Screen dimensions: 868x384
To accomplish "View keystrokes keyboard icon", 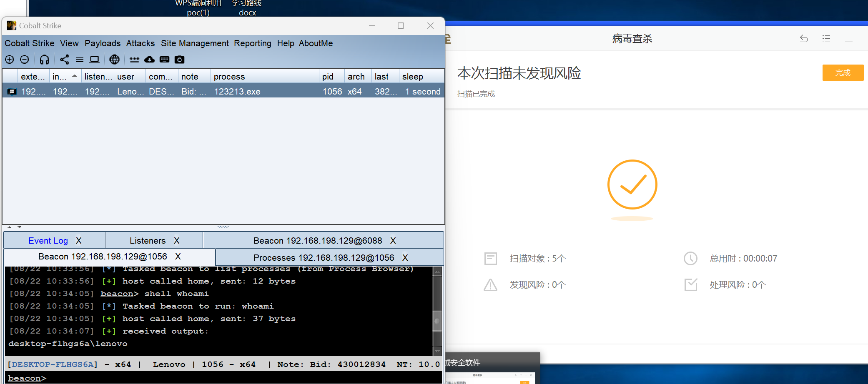I will [165, 60].
